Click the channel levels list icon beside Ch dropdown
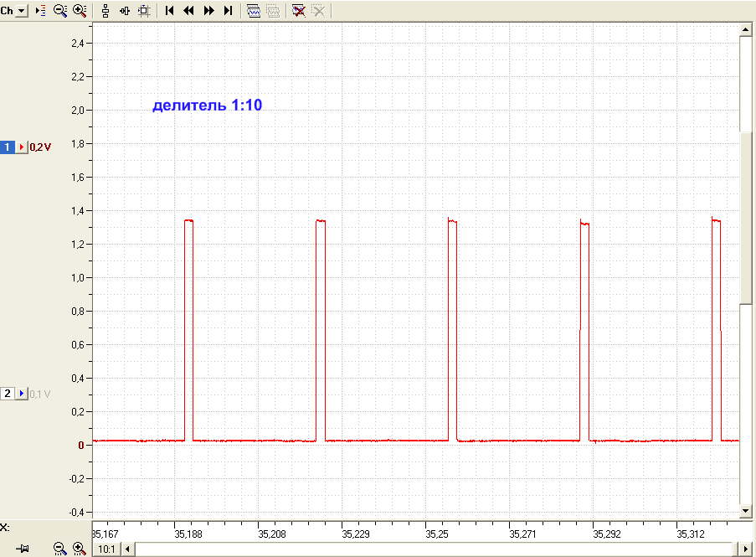Viewport: 756px width, 557px height. (x=41, y=11)
